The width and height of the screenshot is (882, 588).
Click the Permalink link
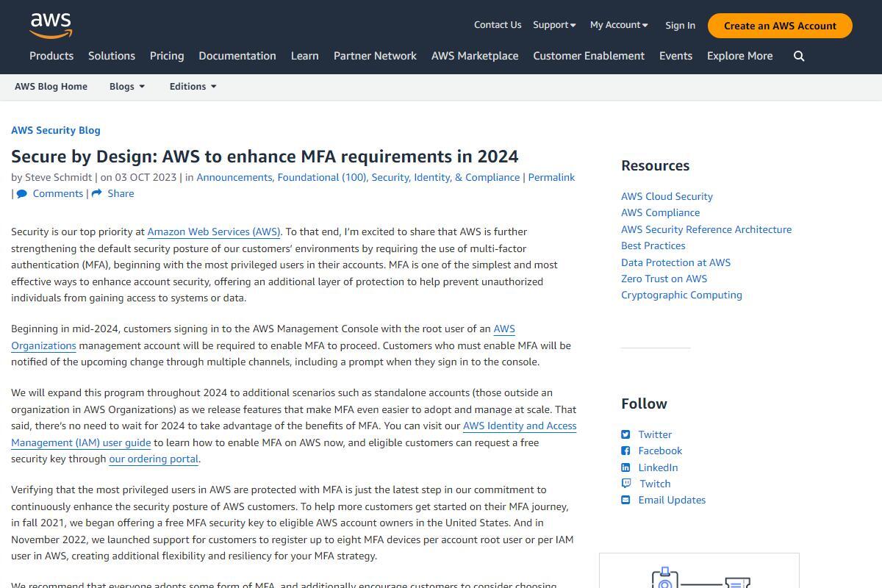point(551,177)
